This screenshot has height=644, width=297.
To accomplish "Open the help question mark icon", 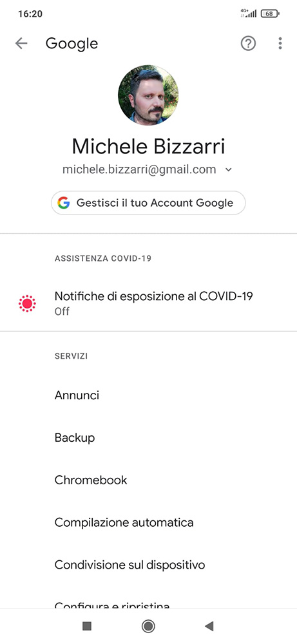I will click(248, 43).
